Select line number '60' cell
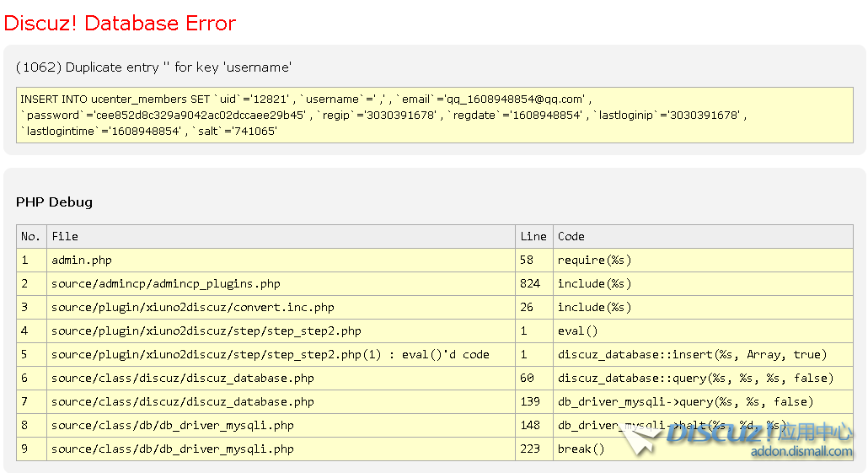 coord(534,379)
